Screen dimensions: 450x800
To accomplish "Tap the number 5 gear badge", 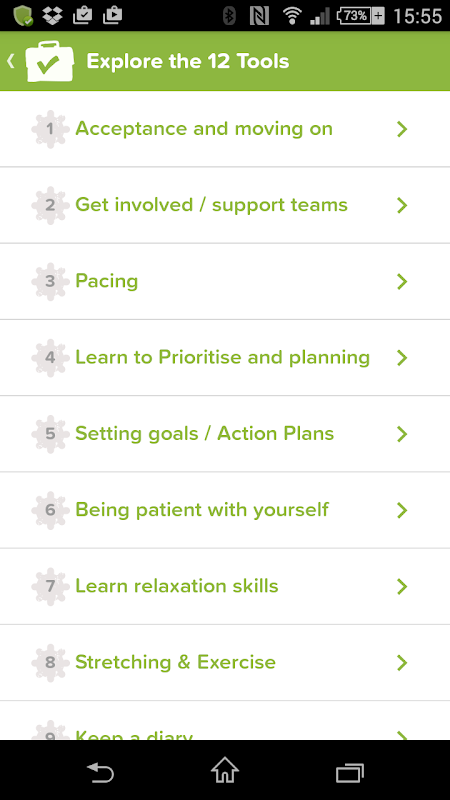I will click(50, 434).
